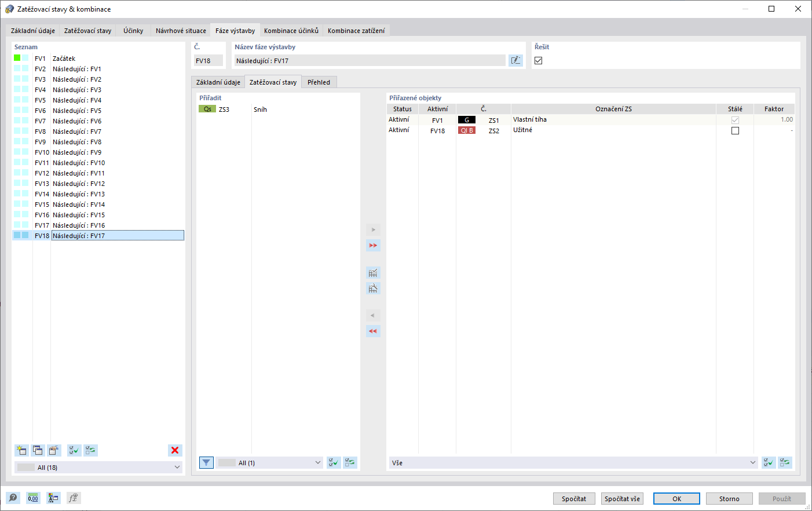
Task: Select list row FV12 Následující : FV11
Action: (98, 173)
